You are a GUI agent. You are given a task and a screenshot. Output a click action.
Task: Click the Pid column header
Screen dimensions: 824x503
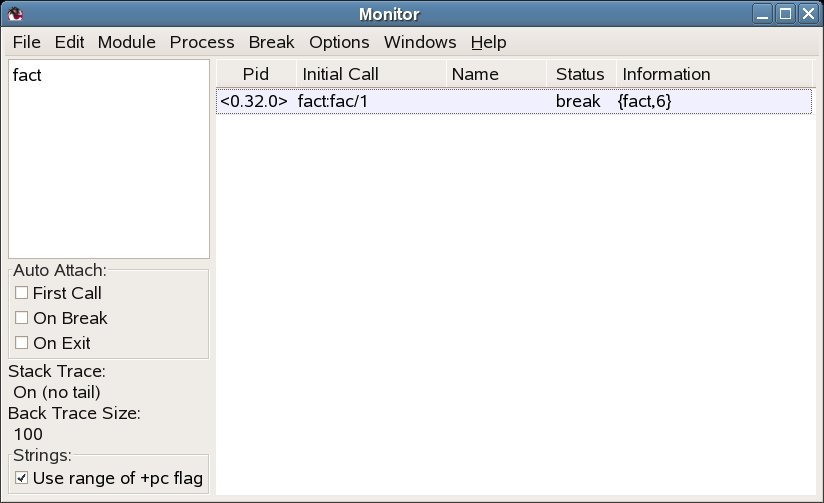tap(256, 74)
